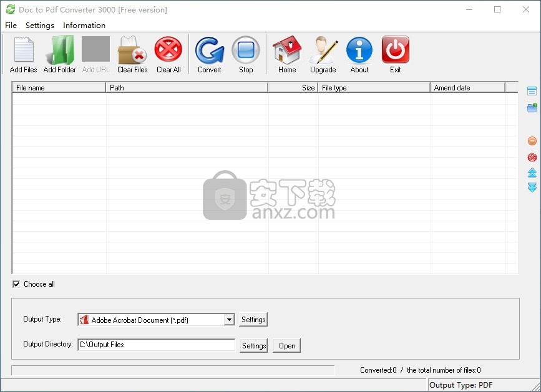
Task: Sort by the Amend date column header
Action: coord(467,87)
